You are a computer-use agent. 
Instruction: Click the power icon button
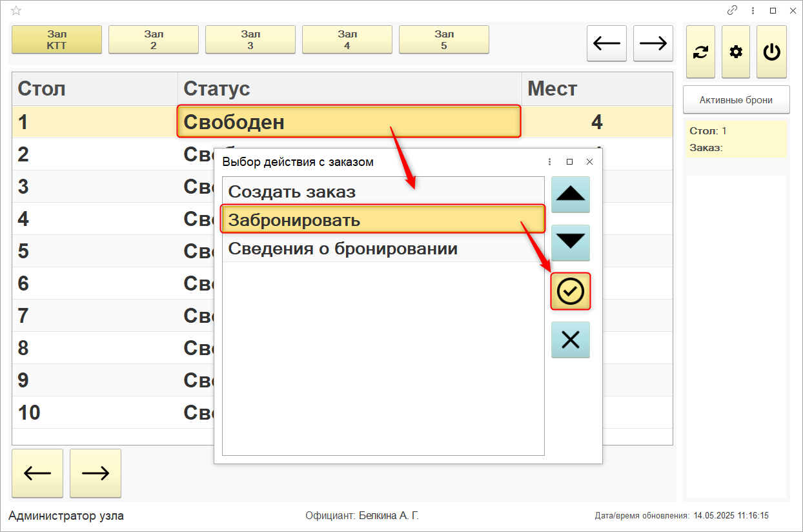pyautogui.click(x=771, y=52)
